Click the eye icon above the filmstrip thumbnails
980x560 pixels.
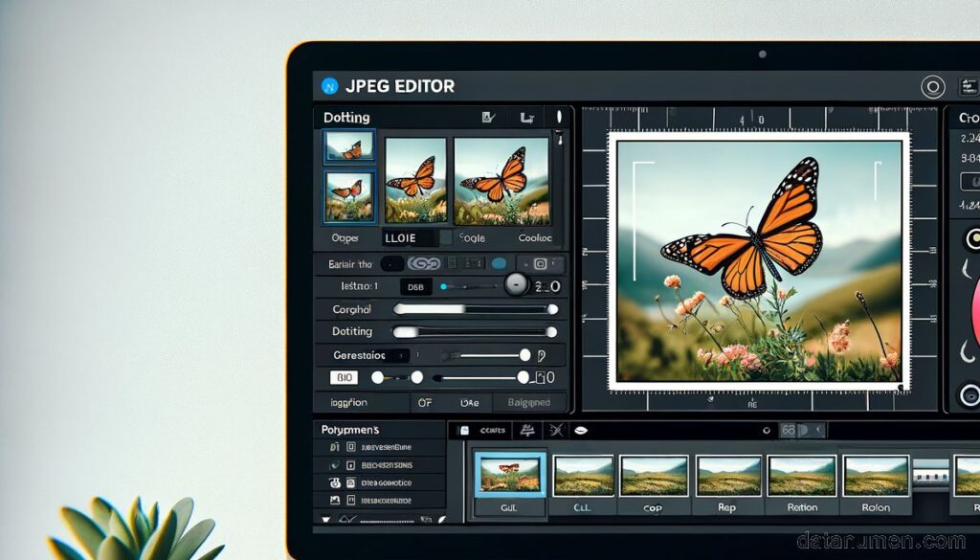[581, 430]
